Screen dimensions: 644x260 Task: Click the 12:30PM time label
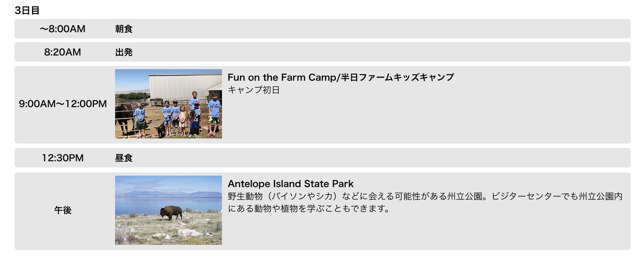click(x=62, y=158)
